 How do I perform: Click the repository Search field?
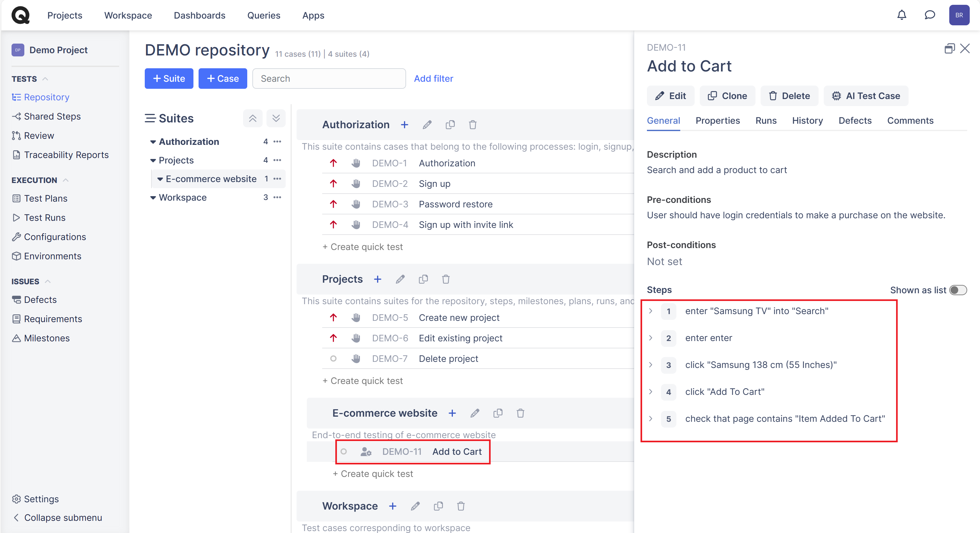[x=329, y=79]
